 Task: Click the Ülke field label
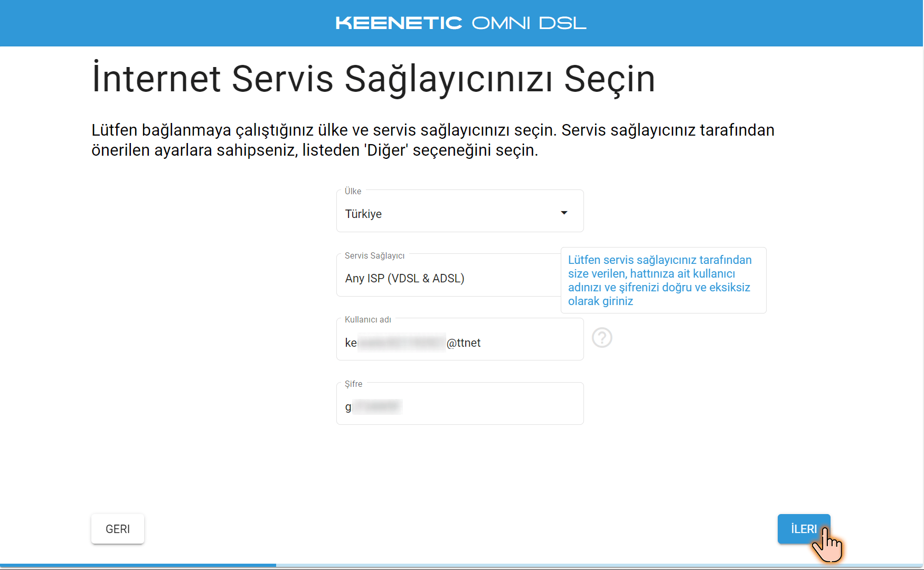[353, 191]
